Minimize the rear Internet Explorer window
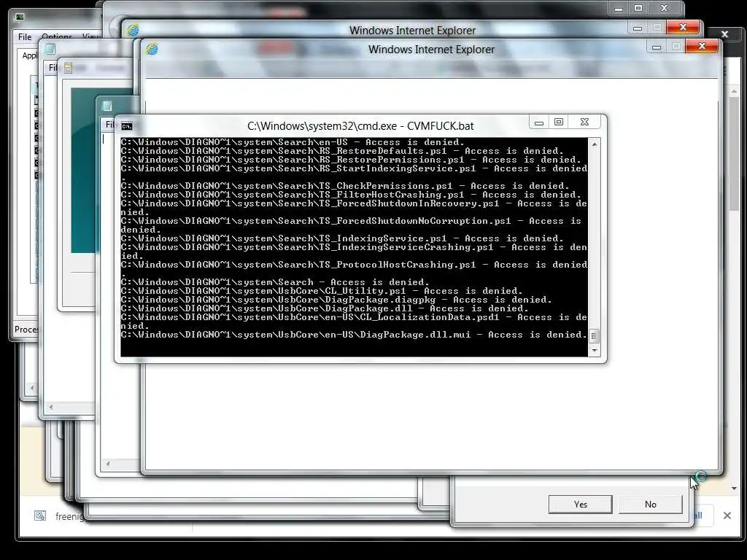This screenshot has height=560, width=747. [638, 28]
